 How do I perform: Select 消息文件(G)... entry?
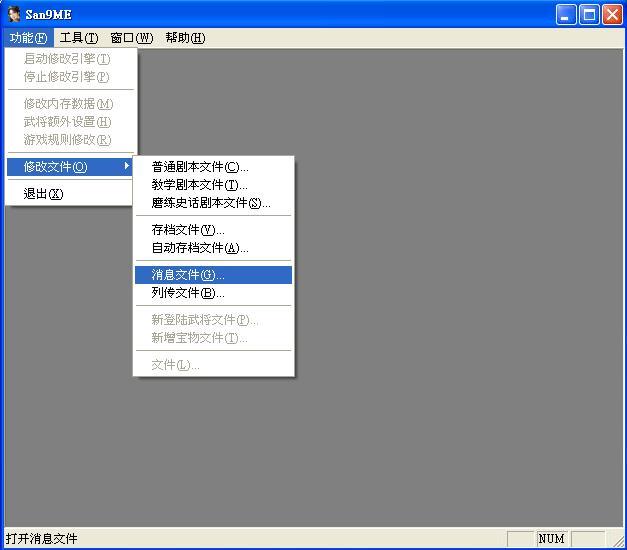(213, 275)
